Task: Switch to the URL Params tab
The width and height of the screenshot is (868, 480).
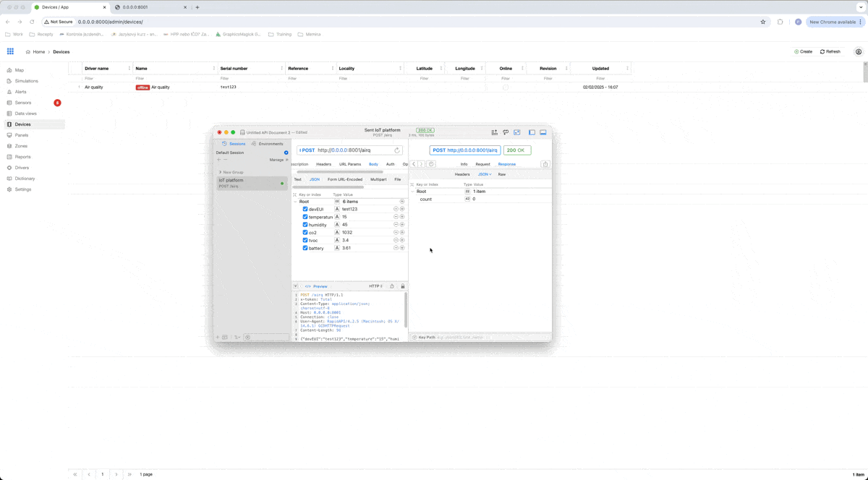Action: point(350,164)
